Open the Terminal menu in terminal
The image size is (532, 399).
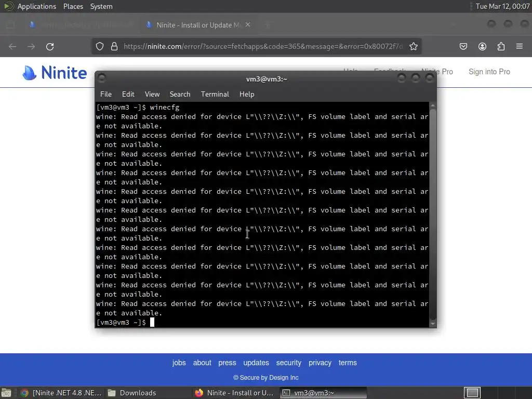215,95
